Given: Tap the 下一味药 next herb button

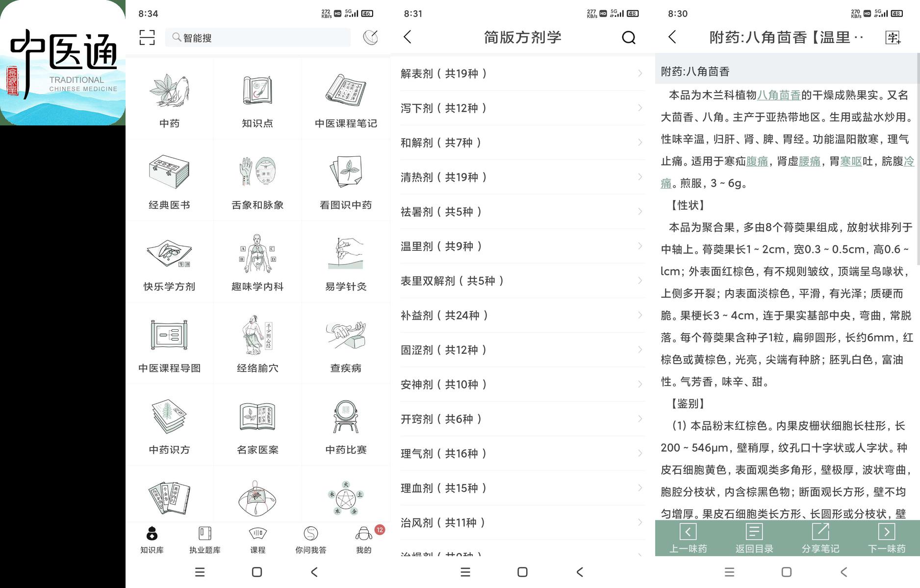Looking at the screenshot, I should pyautogui.click(x=887, y=539).
